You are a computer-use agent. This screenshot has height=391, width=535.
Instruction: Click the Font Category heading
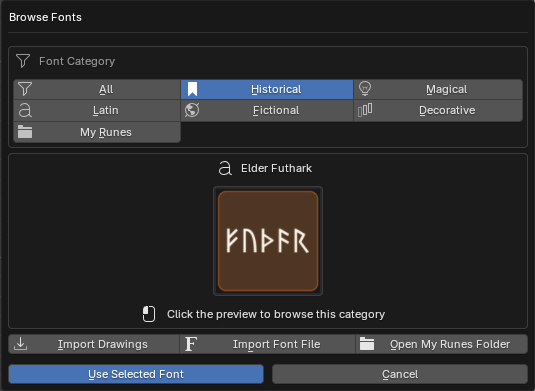[77, 61]
